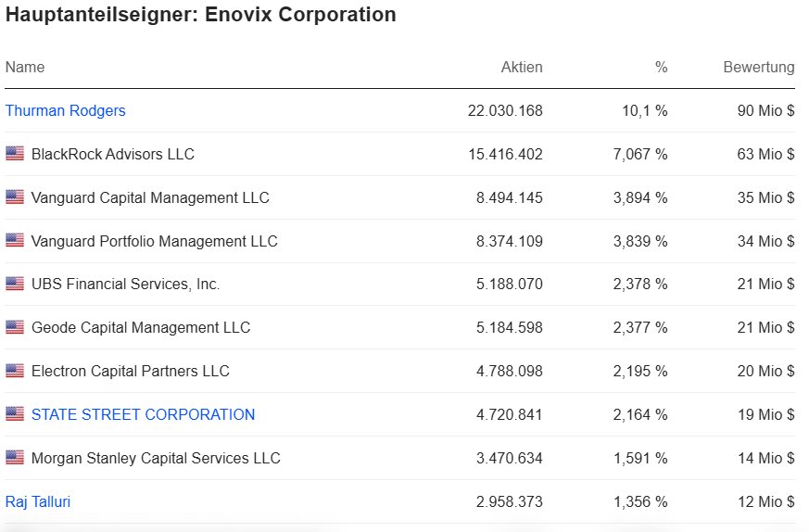Screen dimensions: 809x532
Task: Click share count 5.188.070
Action: click(x=510, y=284)
